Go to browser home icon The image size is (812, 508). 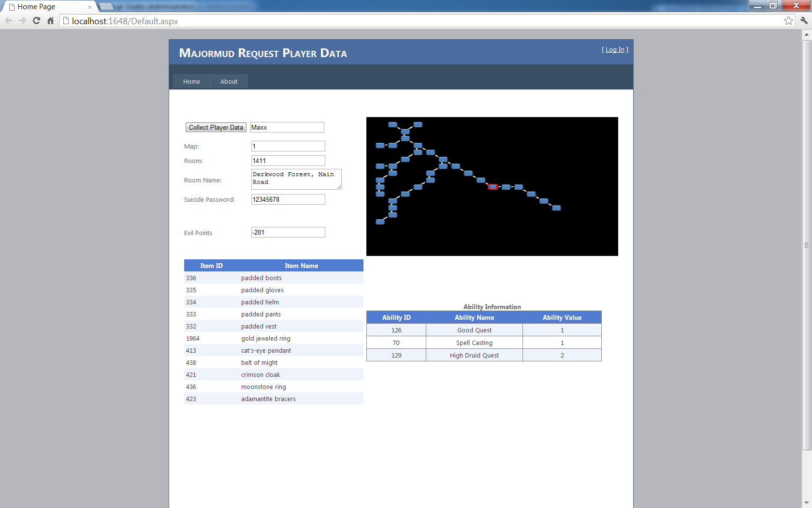coord(50,21)
